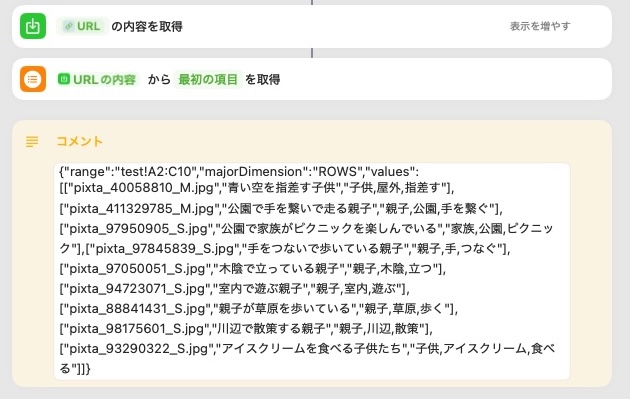630x399 pixels.
Task: Click the text アイスクリームを食べる子供たち
Action: pos(311,348)
